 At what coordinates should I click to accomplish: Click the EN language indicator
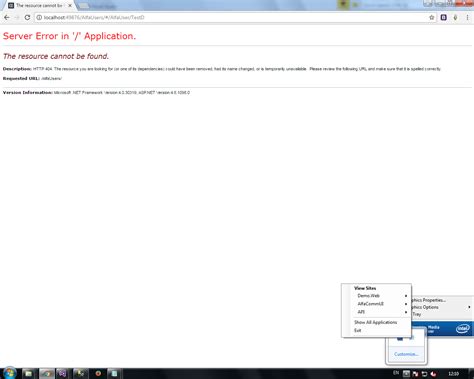[x=396, y=373]
